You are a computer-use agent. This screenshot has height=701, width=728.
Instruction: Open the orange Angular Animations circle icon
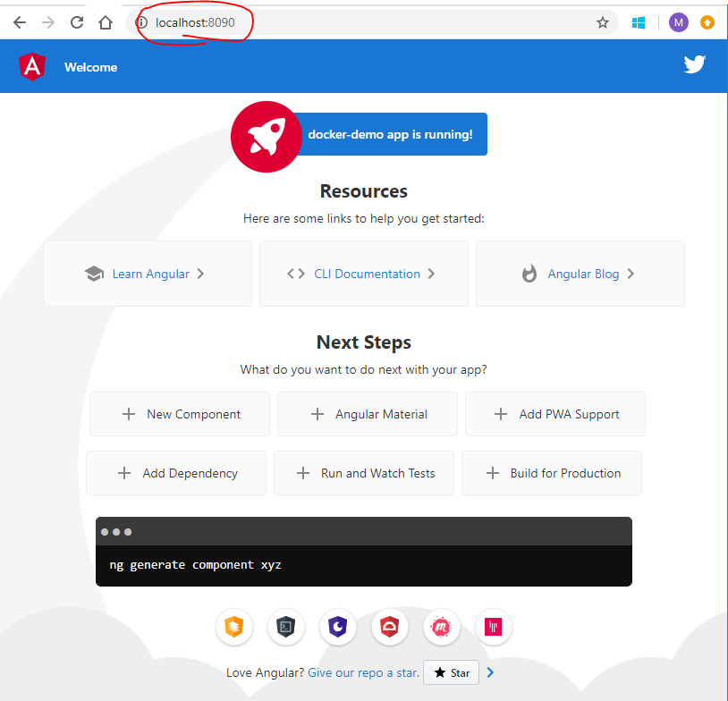[234, 627]
